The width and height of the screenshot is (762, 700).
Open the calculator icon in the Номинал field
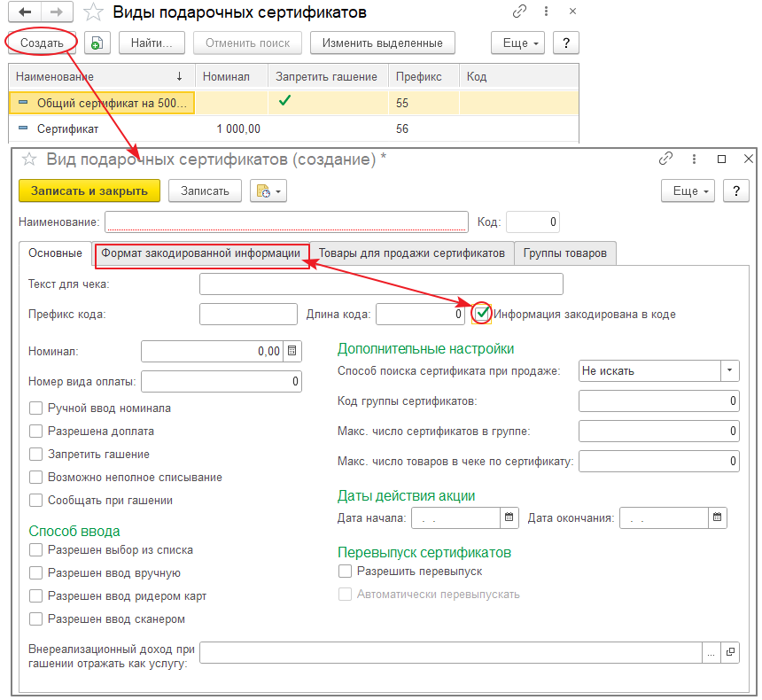(x=292, y=351)
